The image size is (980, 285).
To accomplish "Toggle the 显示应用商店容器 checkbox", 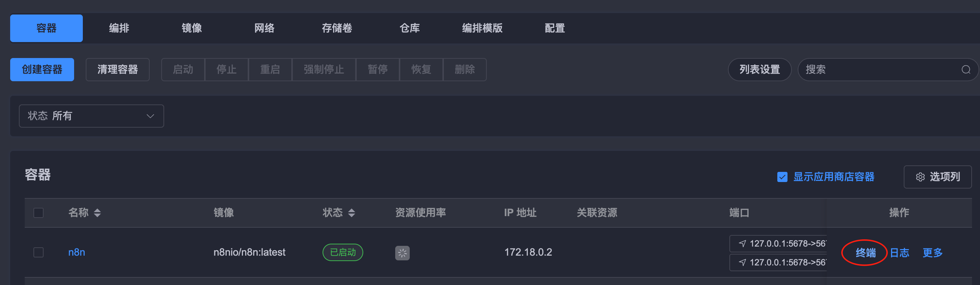I will point(782,177).
